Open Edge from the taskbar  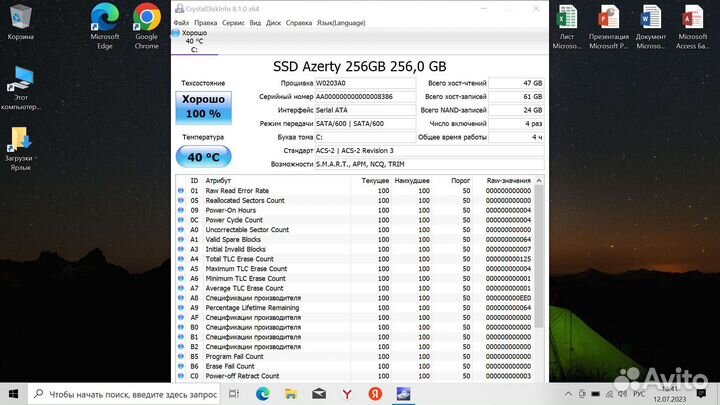(263, 394)
